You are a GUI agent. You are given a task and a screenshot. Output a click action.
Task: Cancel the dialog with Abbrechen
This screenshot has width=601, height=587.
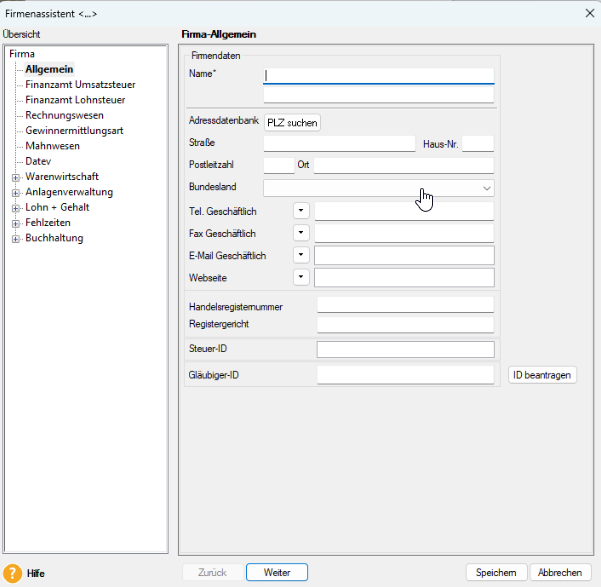(560, 572)
